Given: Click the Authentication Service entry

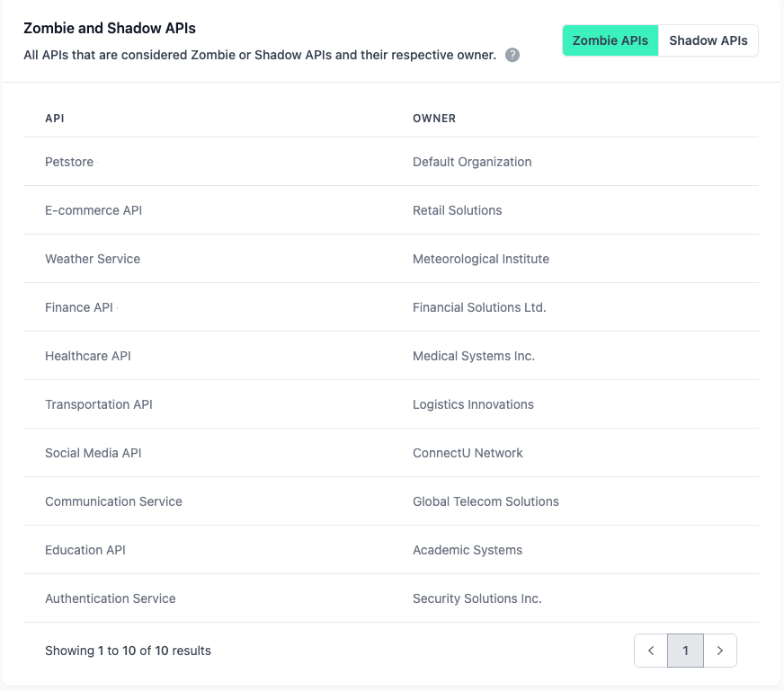Looking at the screenshot, I should 110,598.
